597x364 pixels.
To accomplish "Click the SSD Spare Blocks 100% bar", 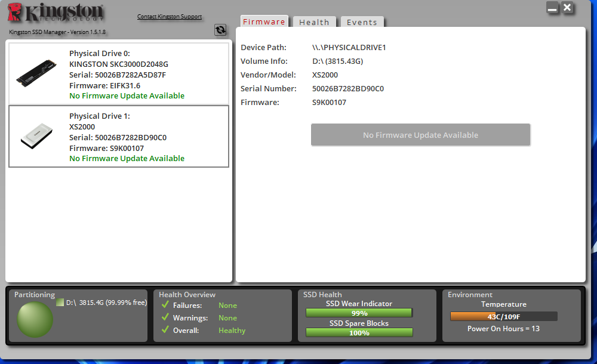I will pyautogui.click(x=359, y=333).
